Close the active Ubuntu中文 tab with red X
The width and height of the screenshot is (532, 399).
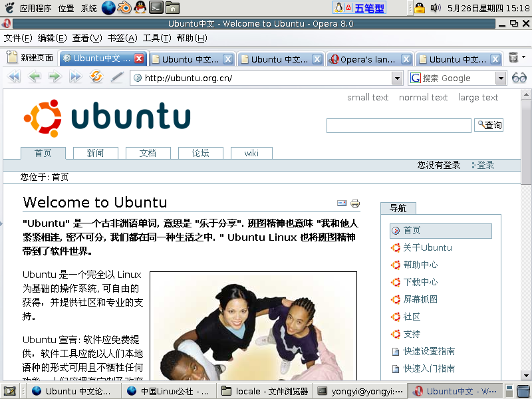(x=139, y=59)
